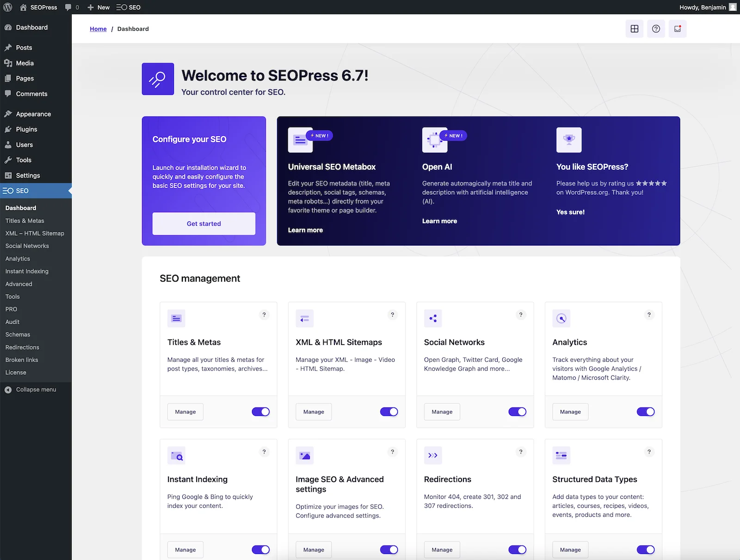
Task: Click the Instant Indexing magnifier icon
Action: [x=176, y=455]
